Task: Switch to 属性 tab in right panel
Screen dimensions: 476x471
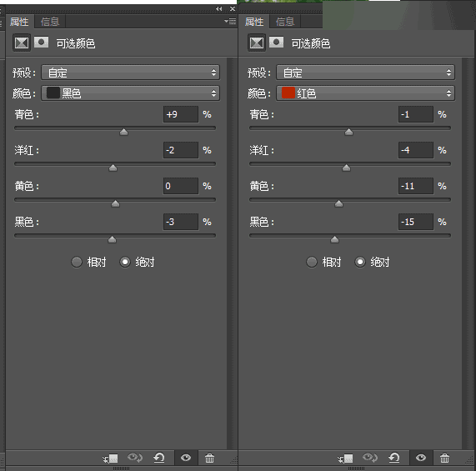Action: coord(254,22)
